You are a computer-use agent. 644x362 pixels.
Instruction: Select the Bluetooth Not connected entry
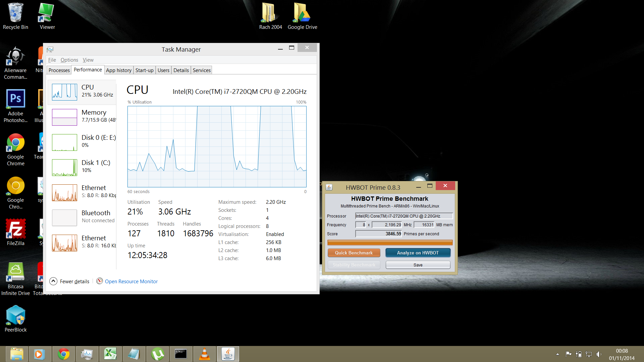tap(82, 218)
